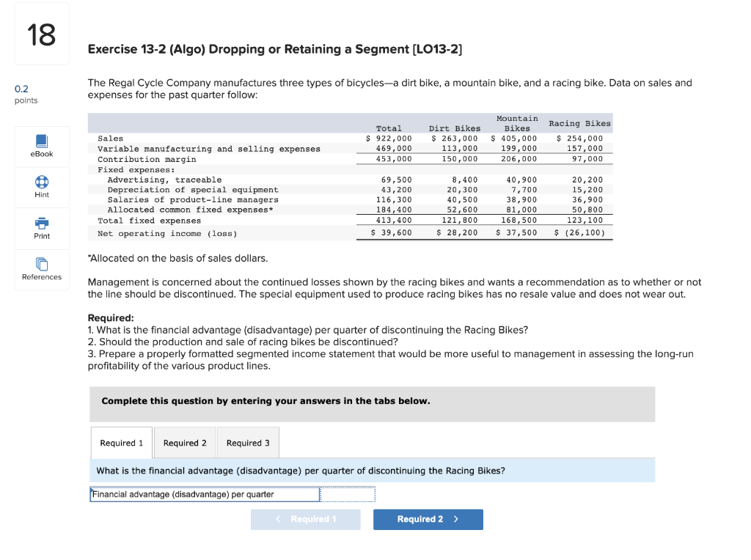Image resolution: width=751 pixels, height=560 pixels.
Task: Click the "Required 2 >" navigation button
Action: pos(428,519)
